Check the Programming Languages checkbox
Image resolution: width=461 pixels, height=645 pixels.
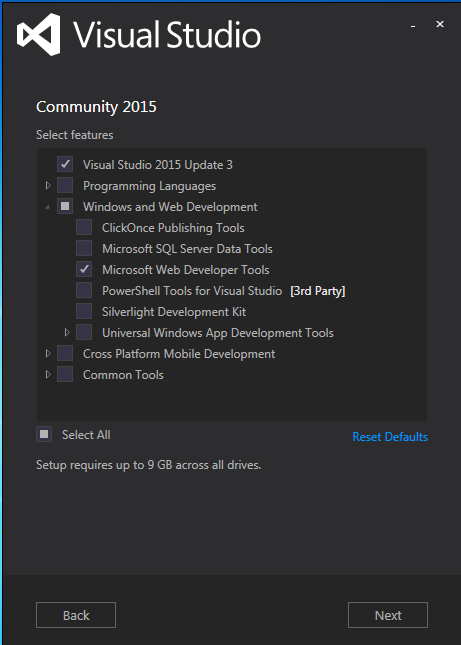(65, 185)
